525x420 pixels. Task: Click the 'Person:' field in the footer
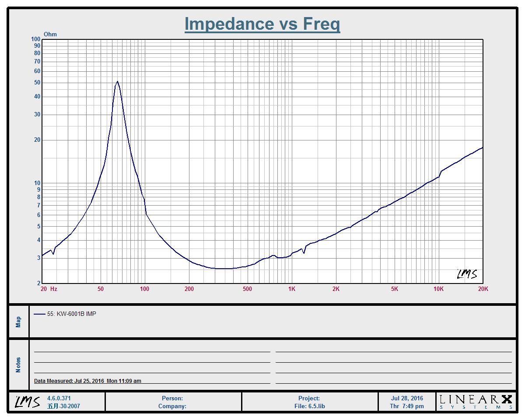click(x=172, y=398)
